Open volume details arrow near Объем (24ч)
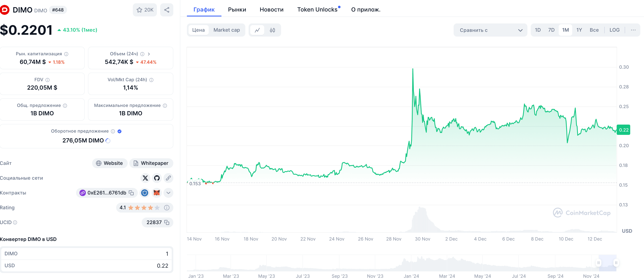Image resolution: width=644 pixels, height=280 pixels. [149, 54]
